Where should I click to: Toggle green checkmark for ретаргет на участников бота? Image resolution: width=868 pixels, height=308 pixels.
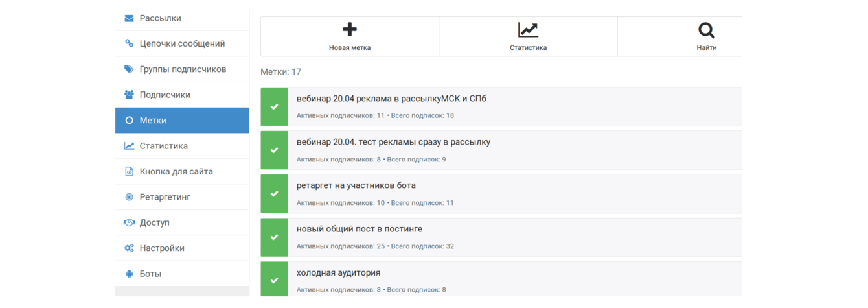click(x=274, y=194)
